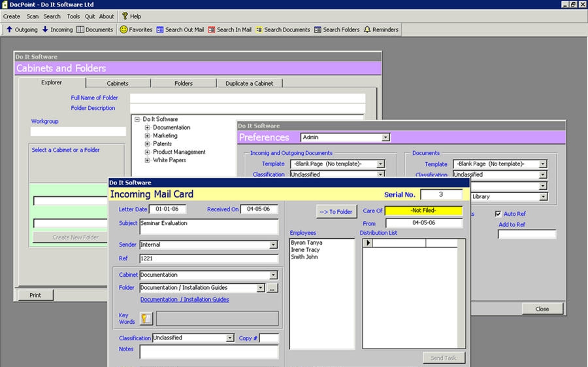
Task: Open the Sender dropdown
Action: click(273, 245)
